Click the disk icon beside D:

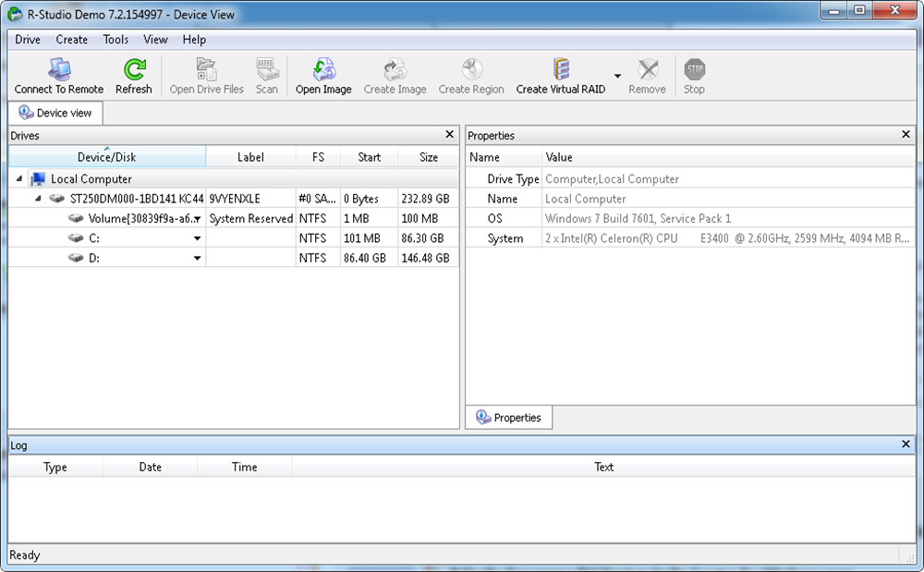click(76, 258)
